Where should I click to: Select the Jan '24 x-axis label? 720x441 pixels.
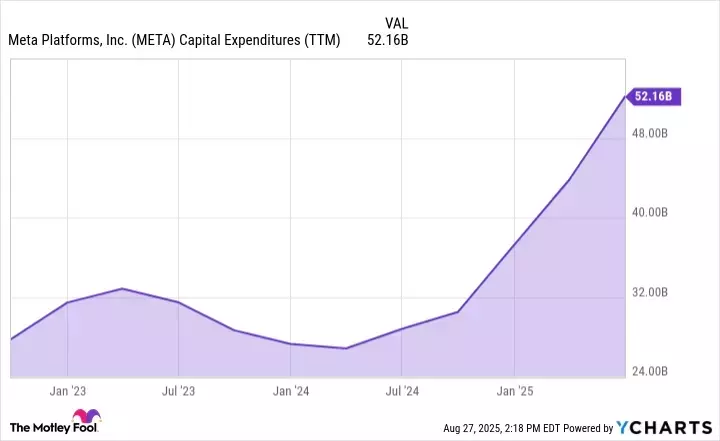click(290, 390)
